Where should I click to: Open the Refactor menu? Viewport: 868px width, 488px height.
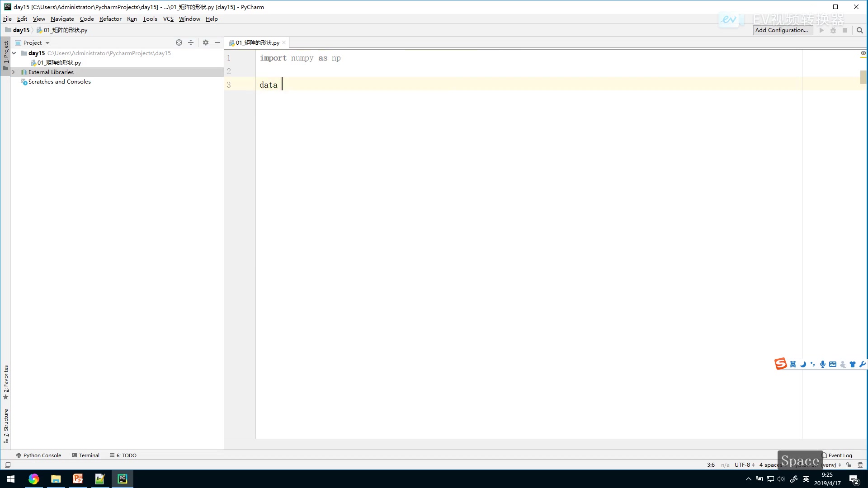[x=110, y=19]
